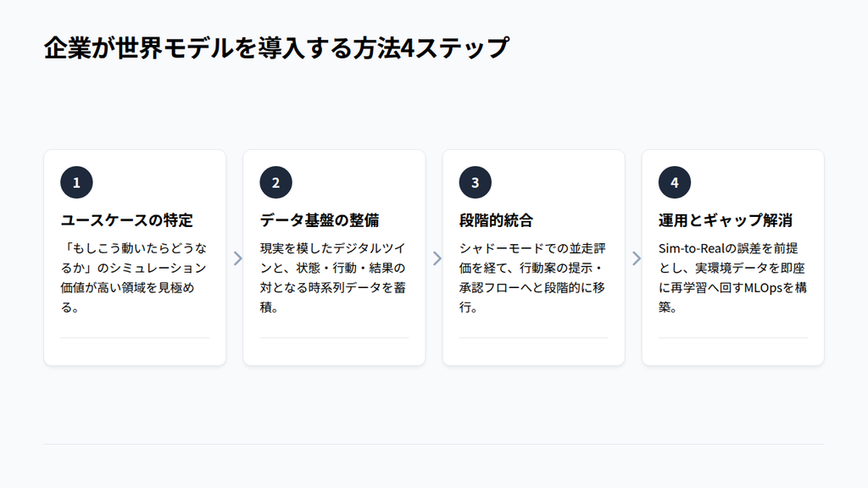
Task: Click the ユースケースの特定 heading
Action: 126,220
